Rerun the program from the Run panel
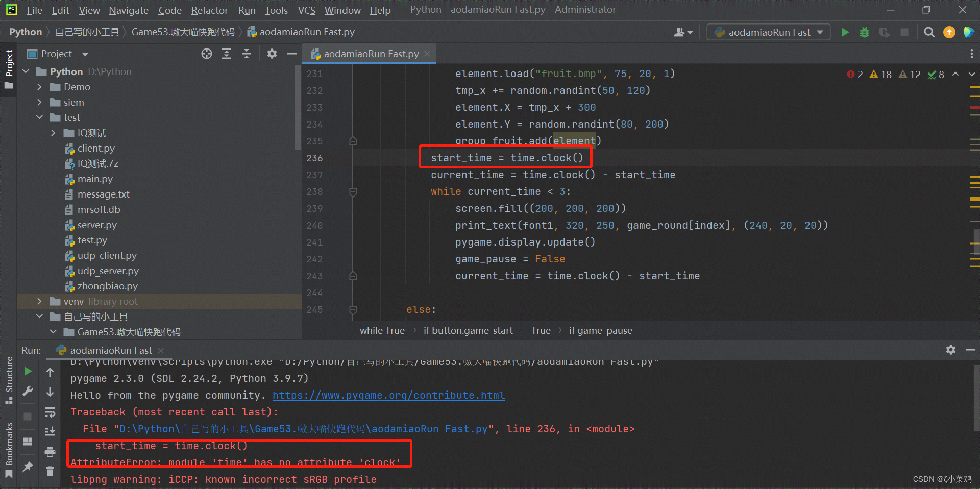The width and height of the screenshot is (980, 489). click(28, 371)
